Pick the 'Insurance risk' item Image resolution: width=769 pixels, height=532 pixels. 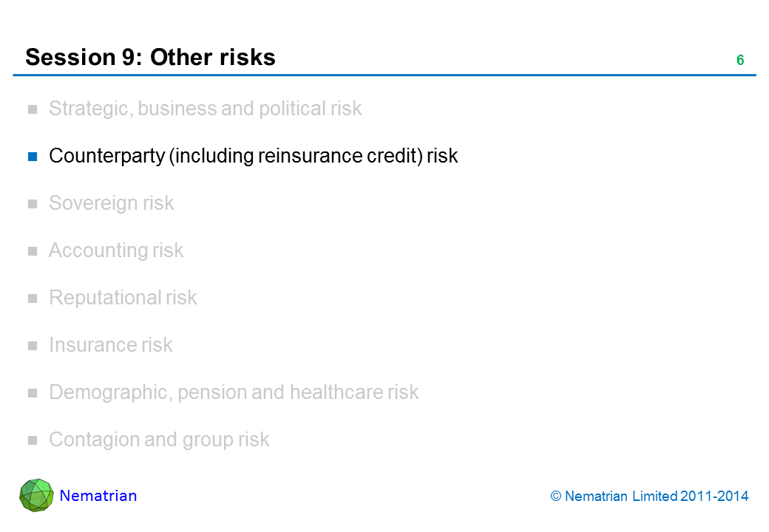[x=110, y=345]
